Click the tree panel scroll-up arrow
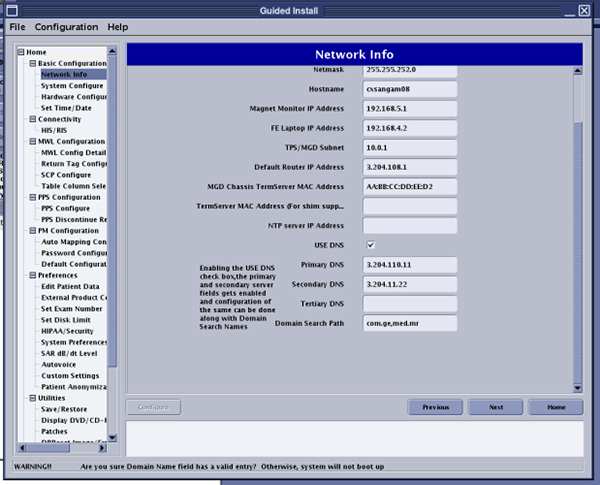This screenshot has width=600, height=485. [x=113, y=50]
